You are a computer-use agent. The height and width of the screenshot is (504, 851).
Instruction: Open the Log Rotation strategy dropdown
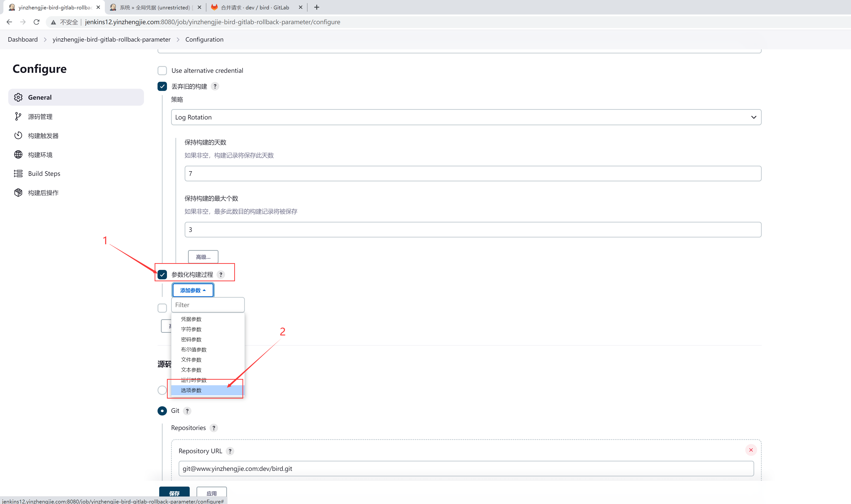466,117
